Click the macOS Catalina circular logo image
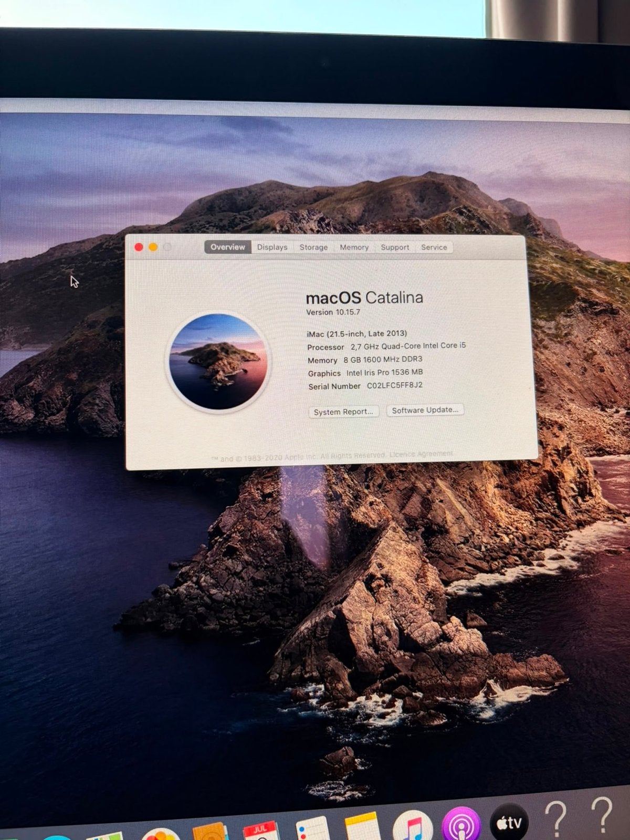The image size is (630, 840). pyautogui.click(x=218, y=361)
